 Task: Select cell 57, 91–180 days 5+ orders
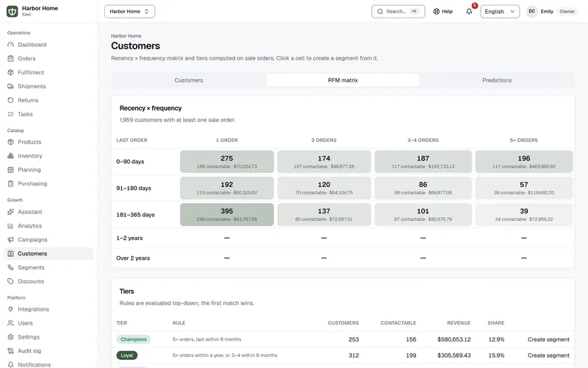[524, 188]
